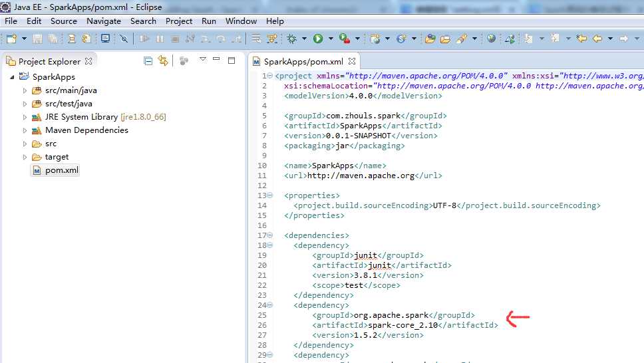Image resolution: width=644 pixels, height=363 pixels.
Task: Click the Step Return icon
Action: coord(236,39)
